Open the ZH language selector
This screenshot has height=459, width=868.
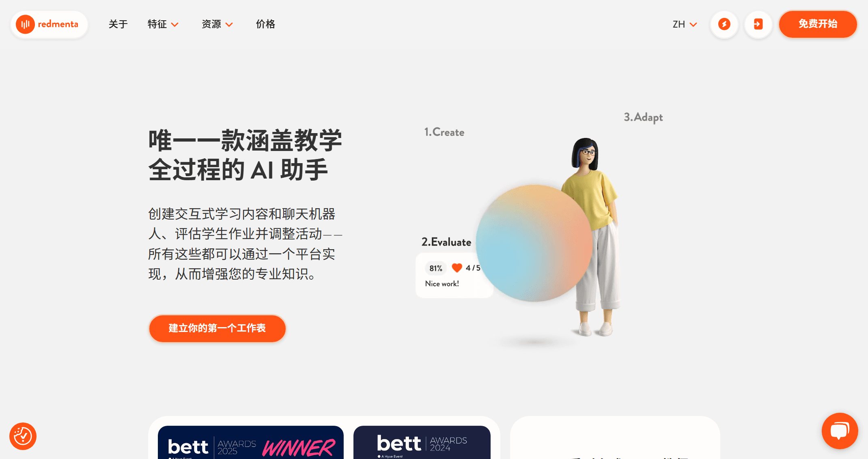coord(685,24)
